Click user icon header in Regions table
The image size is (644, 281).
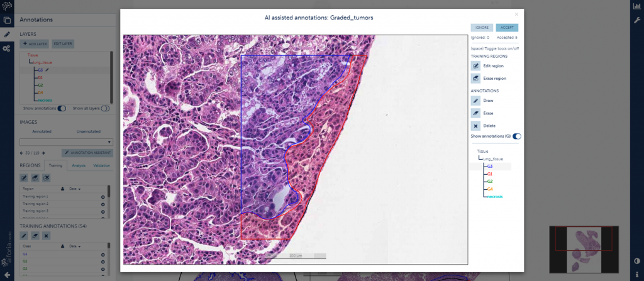coord(62,189)
